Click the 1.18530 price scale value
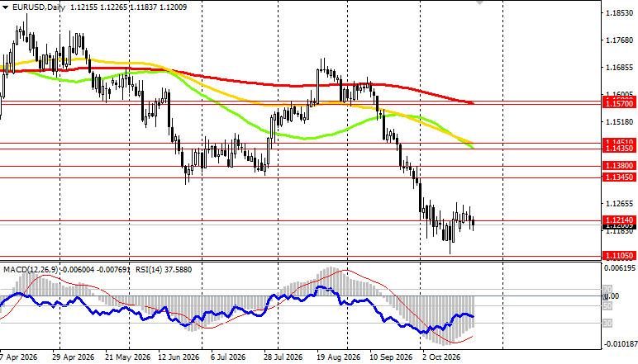This screenshot has height=364, width=638. [619, 13]
